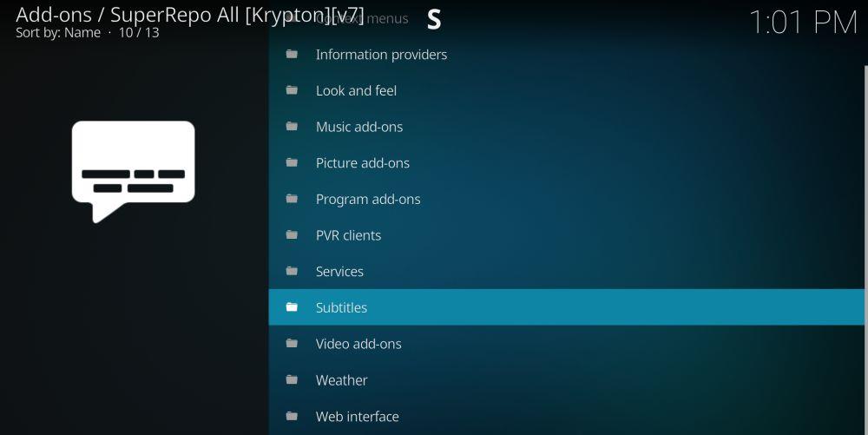This screenshot has height=435, width=868.
Task: Click the folder icon beside Information providers
Action: click(292, 54)
